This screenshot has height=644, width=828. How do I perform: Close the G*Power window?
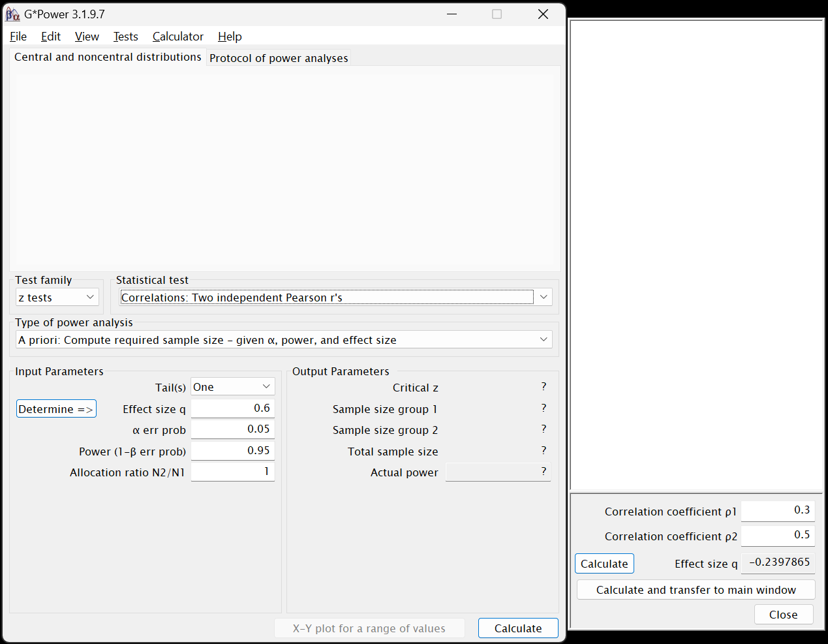[x=543, y=14]
